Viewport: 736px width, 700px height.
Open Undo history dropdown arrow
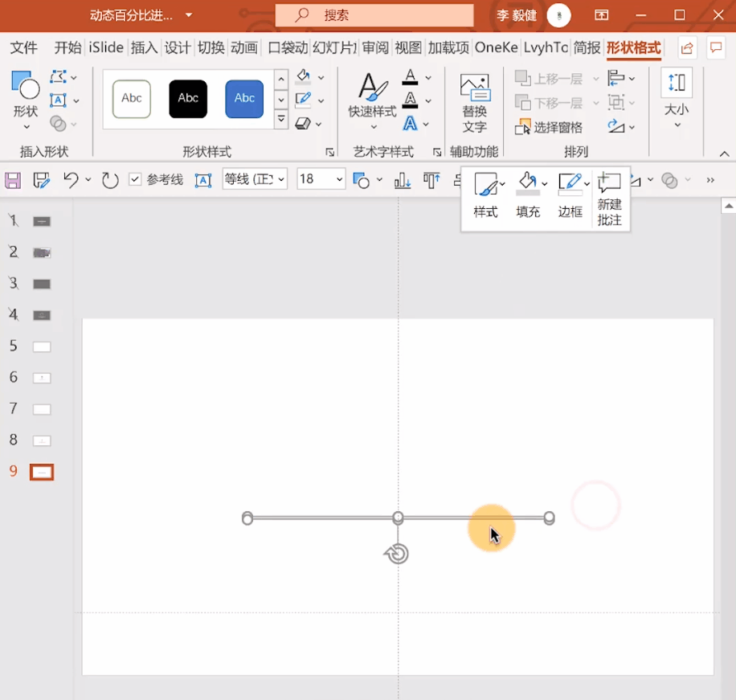pos(88,180)
